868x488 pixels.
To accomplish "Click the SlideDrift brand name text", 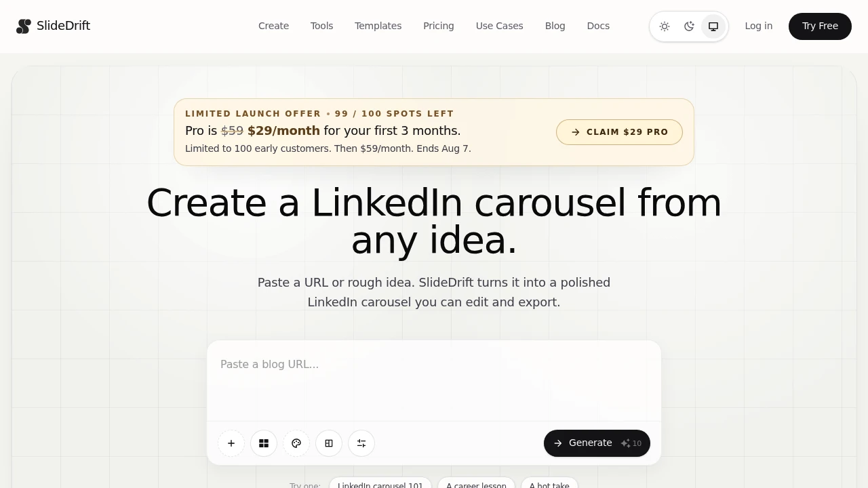I will click(x=63, y=26).
